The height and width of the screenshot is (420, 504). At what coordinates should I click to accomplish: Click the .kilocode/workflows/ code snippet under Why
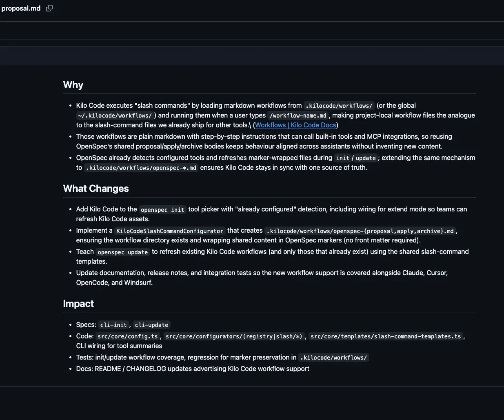pos(339,106)
